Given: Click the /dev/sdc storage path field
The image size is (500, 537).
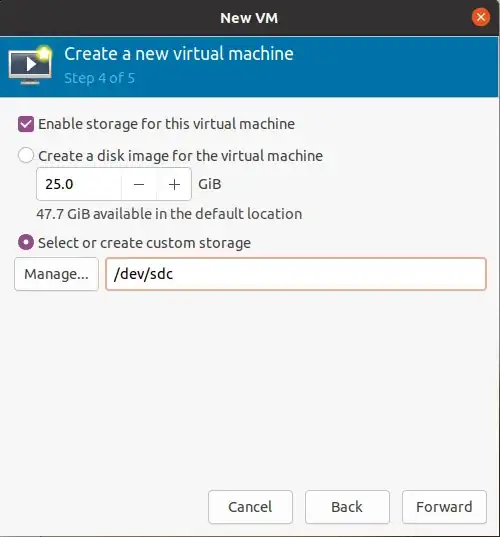Looking at the screenshot, I should [x=296, y=274].
